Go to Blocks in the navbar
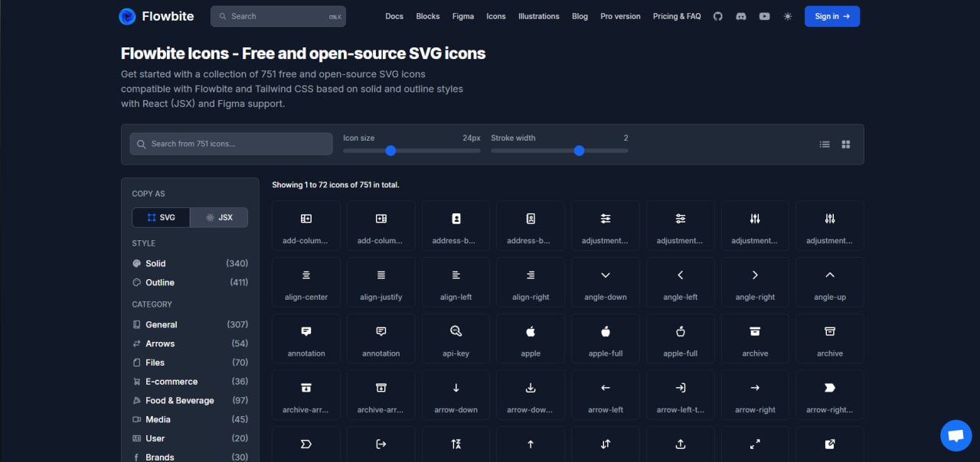980x462 pixels. click(x=428, y=16)
